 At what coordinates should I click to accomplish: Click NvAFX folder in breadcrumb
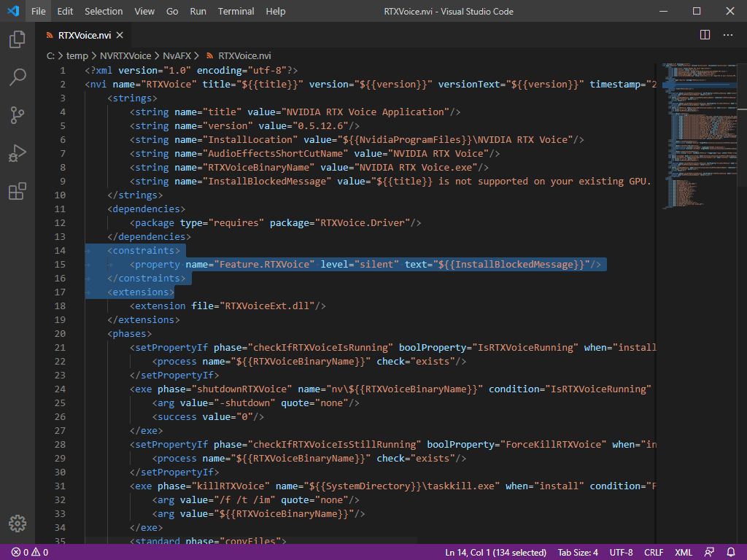pos(177,55)
